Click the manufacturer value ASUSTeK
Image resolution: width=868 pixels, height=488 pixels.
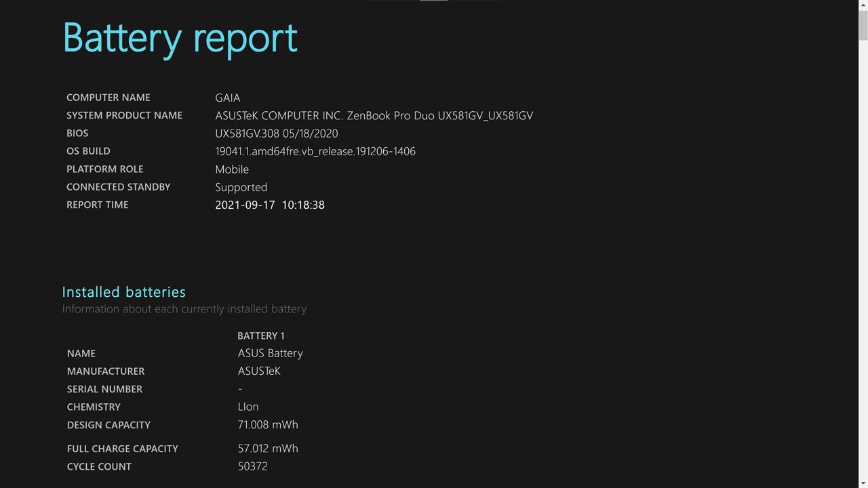258,371
